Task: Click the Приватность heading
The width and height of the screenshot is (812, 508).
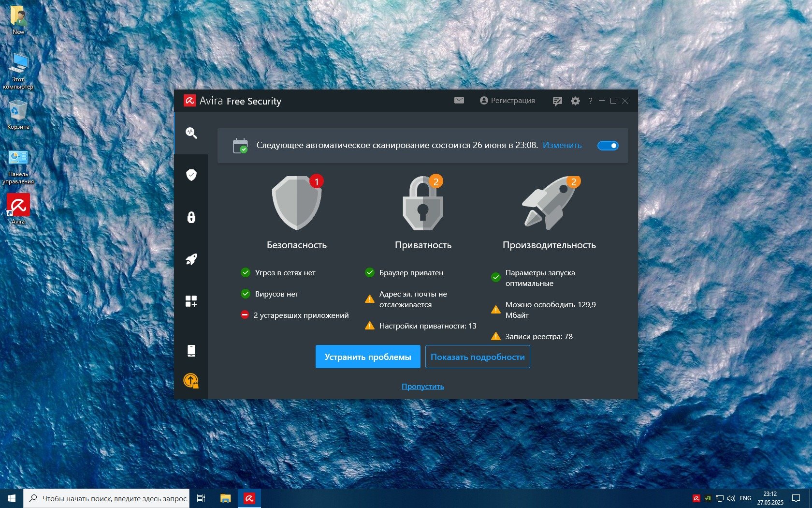Action: coord(423,245)
